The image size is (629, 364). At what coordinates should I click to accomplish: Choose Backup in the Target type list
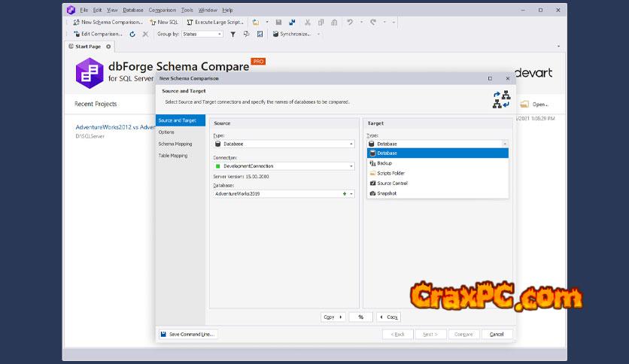point(438,163)
